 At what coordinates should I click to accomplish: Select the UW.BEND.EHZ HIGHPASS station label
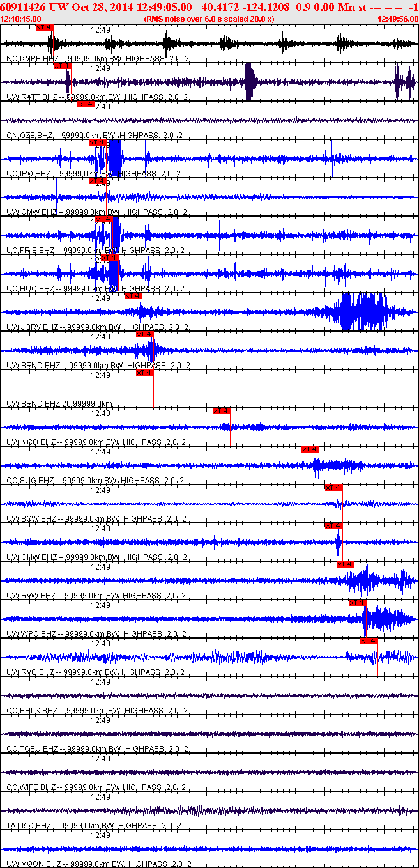tap(98, 366)
